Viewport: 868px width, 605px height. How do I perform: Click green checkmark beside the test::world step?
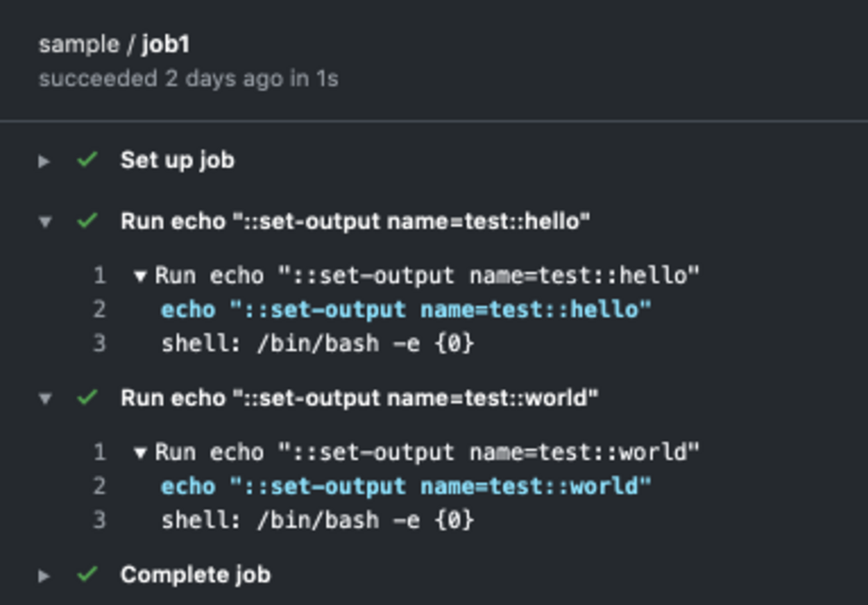click(x=87, y=398)
